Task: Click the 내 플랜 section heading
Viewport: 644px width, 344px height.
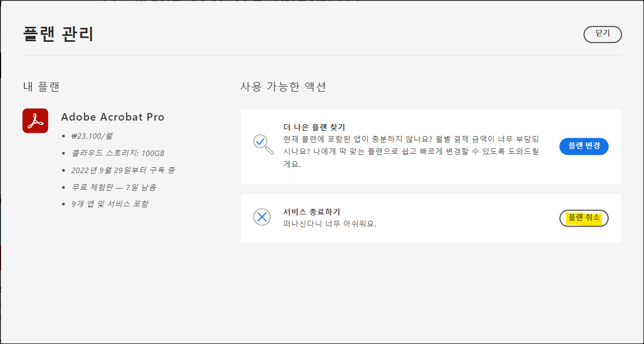Action: pos(41,86)
